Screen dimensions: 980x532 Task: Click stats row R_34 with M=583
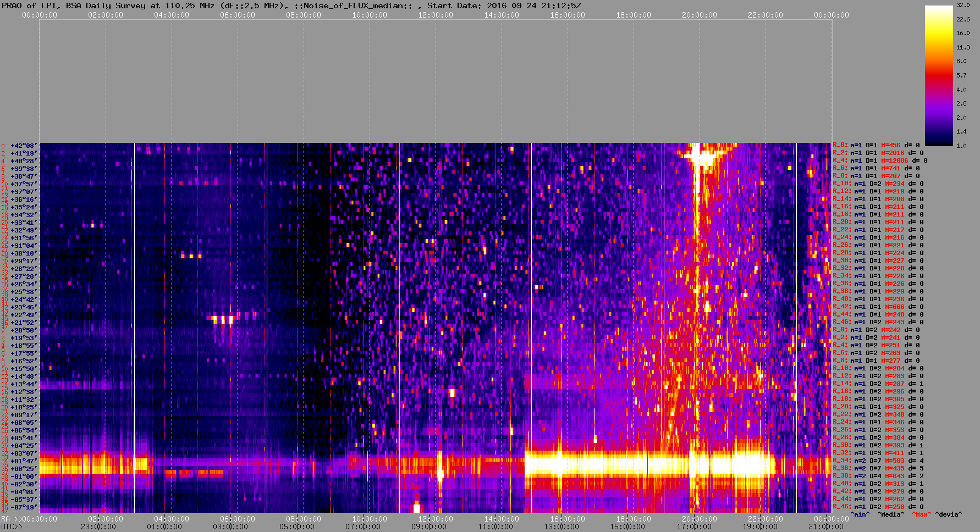coord(878,461)
